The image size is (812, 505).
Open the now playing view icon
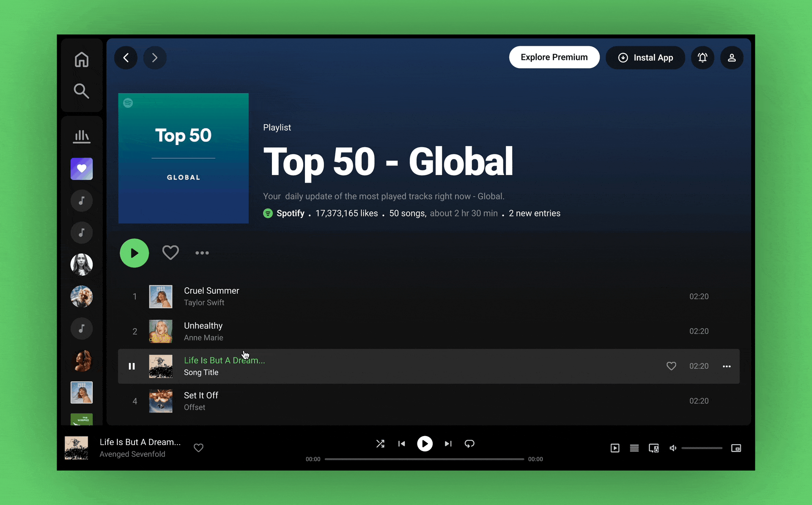[x=615, y=448]
